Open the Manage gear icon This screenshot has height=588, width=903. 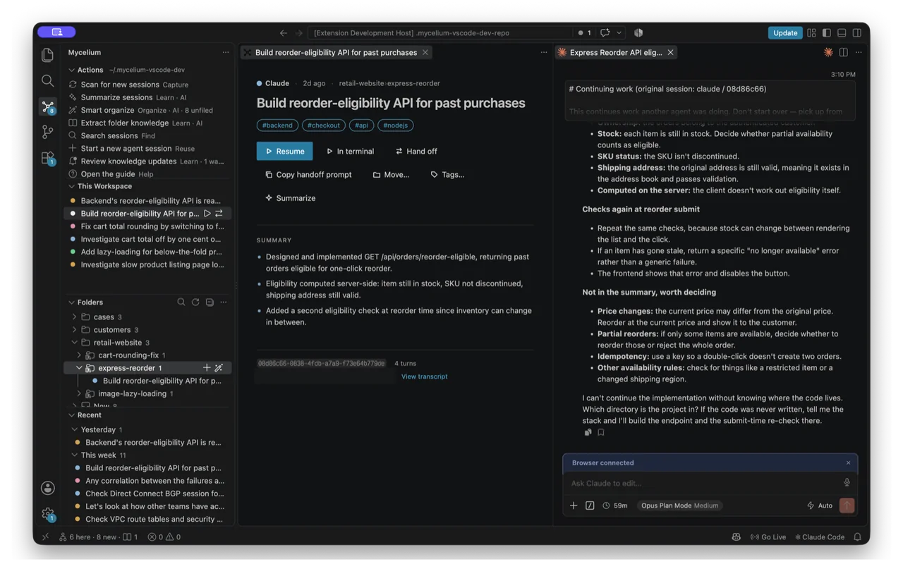47,515
